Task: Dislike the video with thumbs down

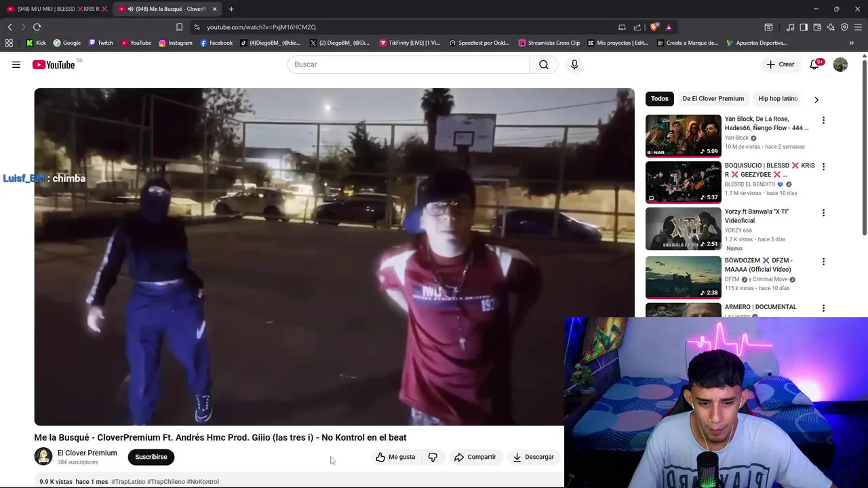Action: tap(433, 457)
